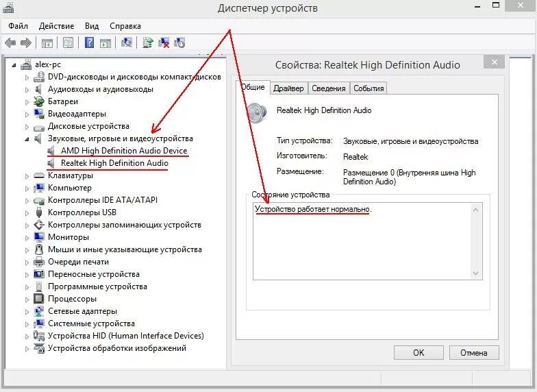The height and width of the screenshot is (392, 537).
Task: Close the Realtek properties dialog
Action: click(x=495, y=62)
